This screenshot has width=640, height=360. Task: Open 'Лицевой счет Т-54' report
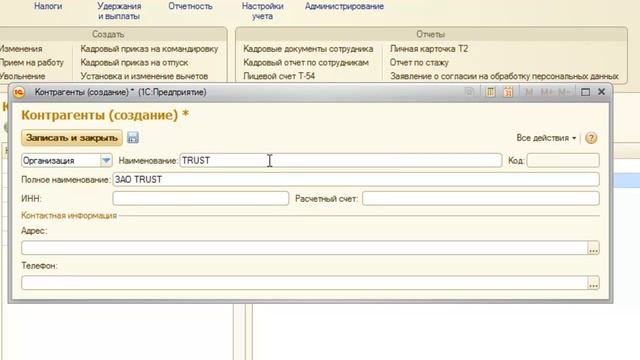279,76
